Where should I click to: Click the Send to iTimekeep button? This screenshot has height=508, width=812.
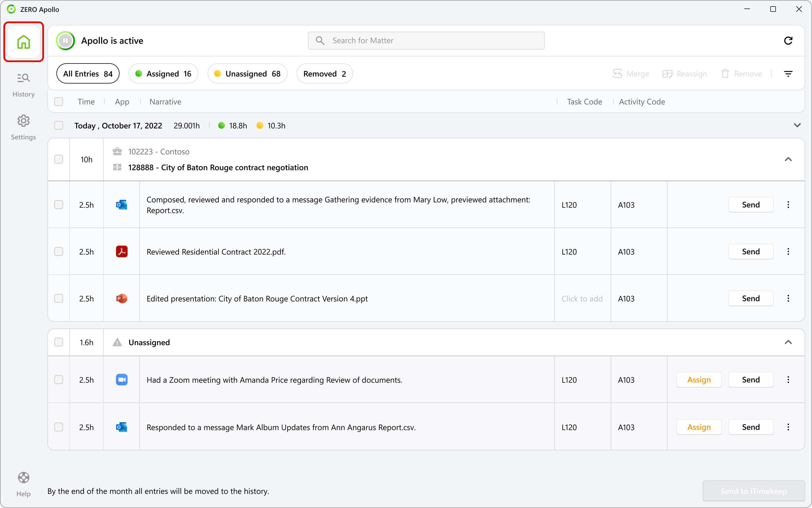754,491
